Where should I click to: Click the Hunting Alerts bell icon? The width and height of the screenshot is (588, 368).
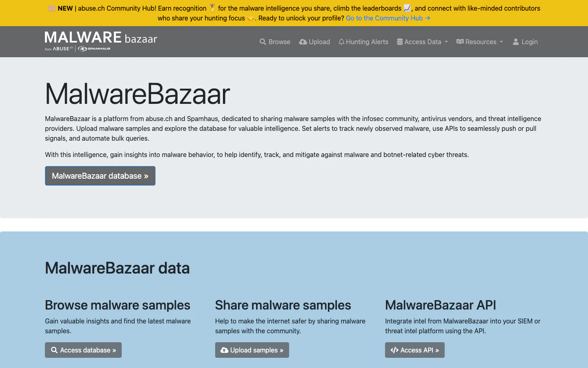[x=341, y=42]
